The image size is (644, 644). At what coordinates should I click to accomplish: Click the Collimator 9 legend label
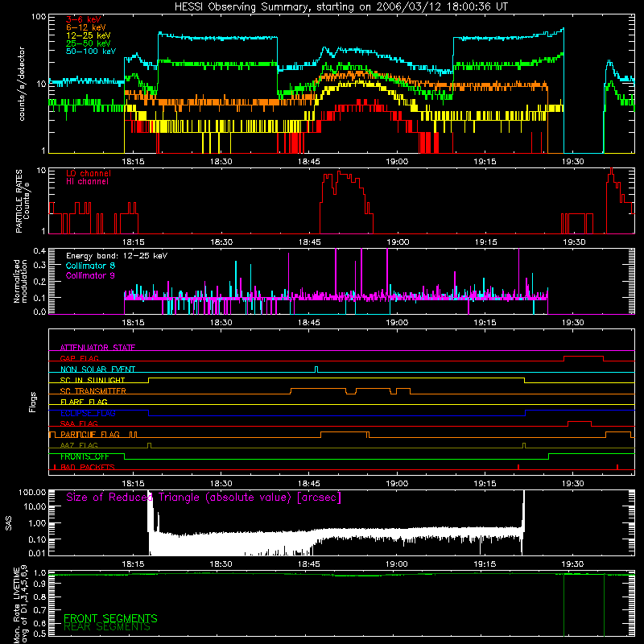tap(90, 275)
